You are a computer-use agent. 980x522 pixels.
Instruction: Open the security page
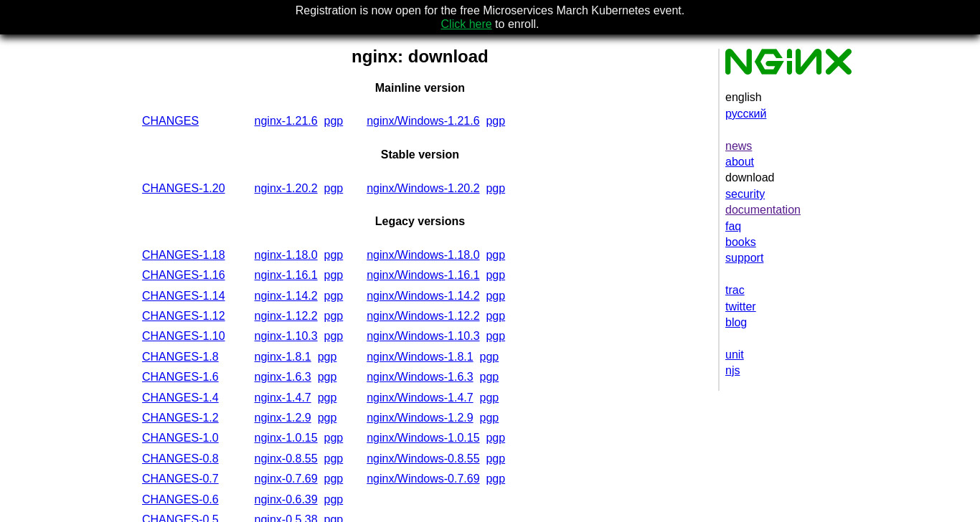tap(745, 194)
